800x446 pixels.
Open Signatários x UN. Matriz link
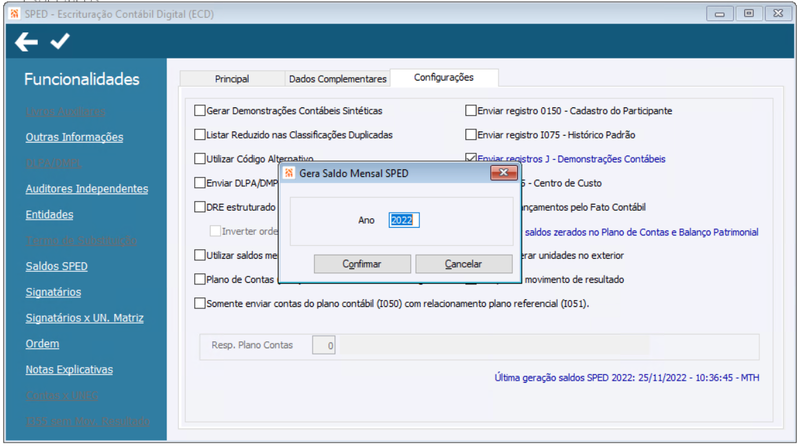[x=85, y=318]
